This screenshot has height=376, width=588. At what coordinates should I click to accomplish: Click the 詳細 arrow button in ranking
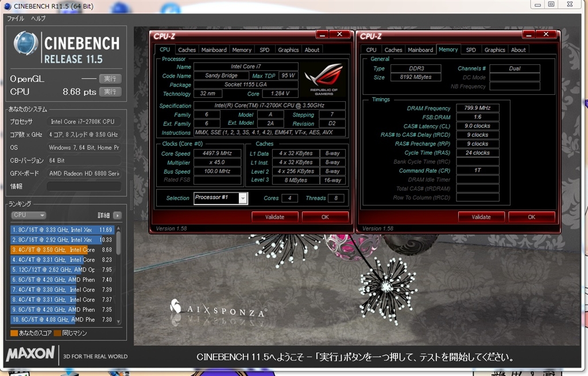(x=117, y=215)
